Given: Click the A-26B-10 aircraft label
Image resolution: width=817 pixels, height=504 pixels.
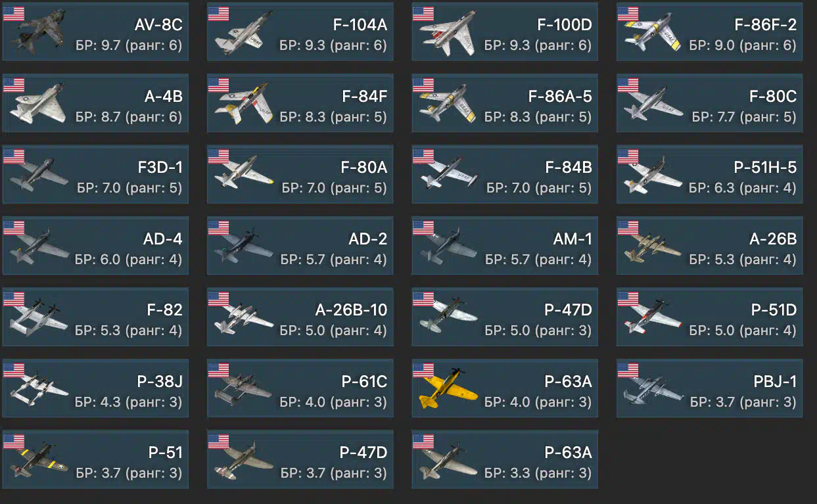Looking at the screenshot, I should point(351,310).
